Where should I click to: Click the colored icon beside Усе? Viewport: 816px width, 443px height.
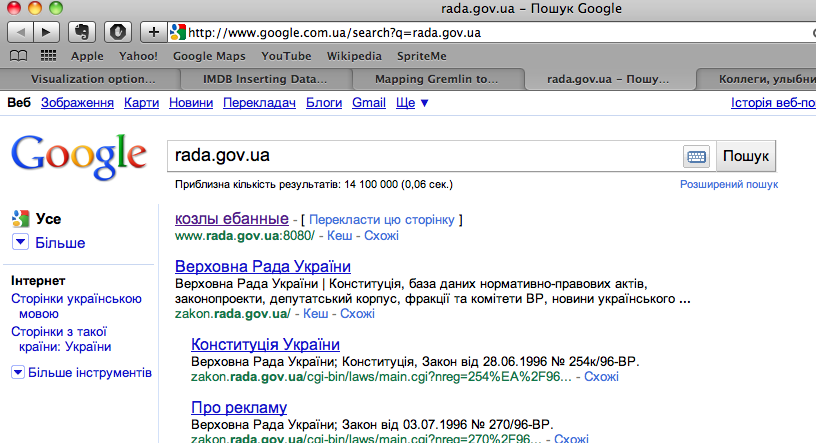pyautogui.click(x=20, y=219)
